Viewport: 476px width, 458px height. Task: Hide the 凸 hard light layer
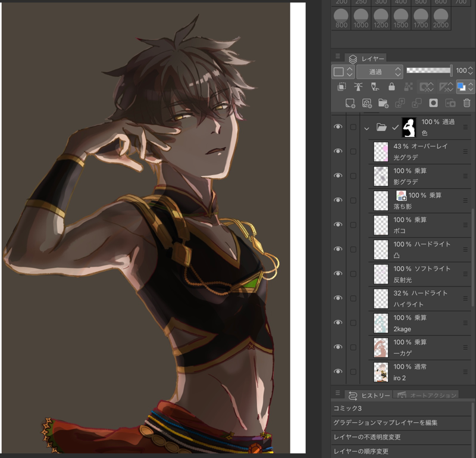coord(338,249)
